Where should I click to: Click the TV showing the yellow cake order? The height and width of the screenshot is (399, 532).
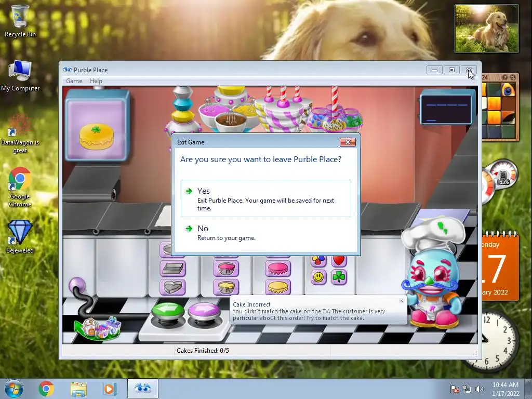[97, 126]
